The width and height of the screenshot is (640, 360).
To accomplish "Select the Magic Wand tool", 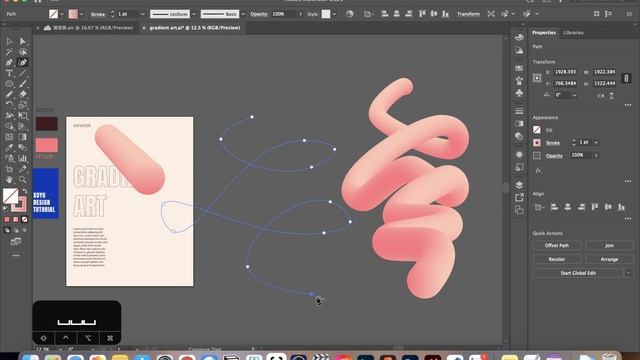I will click(x=9, y=52).
